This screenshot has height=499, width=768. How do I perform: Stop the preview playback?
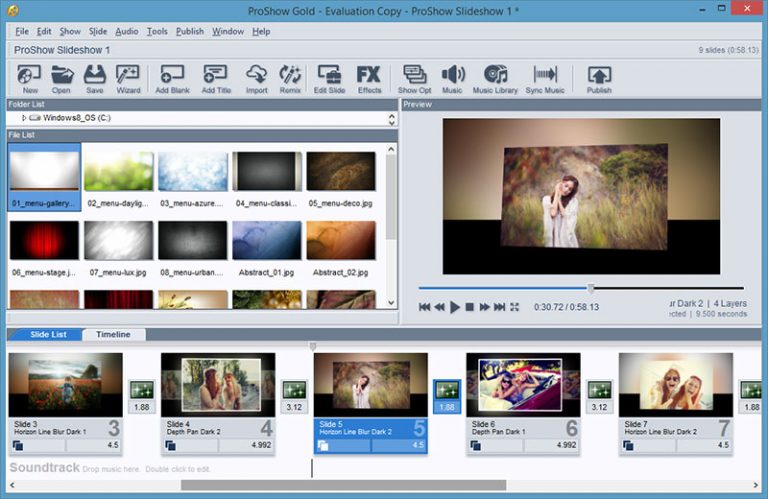(469, 307)
